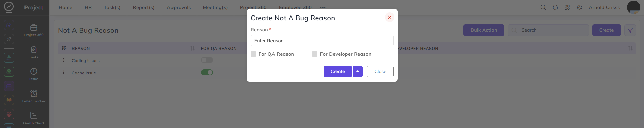Viewport: 644px width, 128px height.
Task: Toggle QA reason switch for Cache Issue
Action: pos(207,72)
